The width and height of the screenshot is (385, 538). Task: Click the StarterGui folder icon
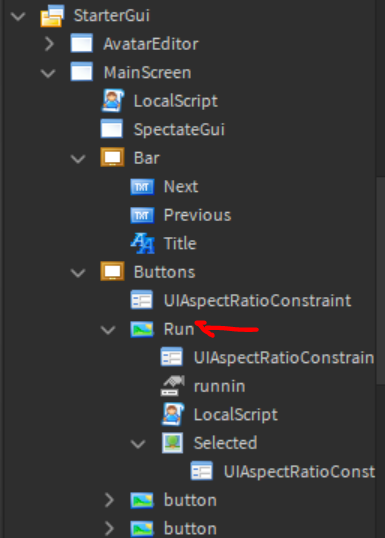(x=52, y=16)
